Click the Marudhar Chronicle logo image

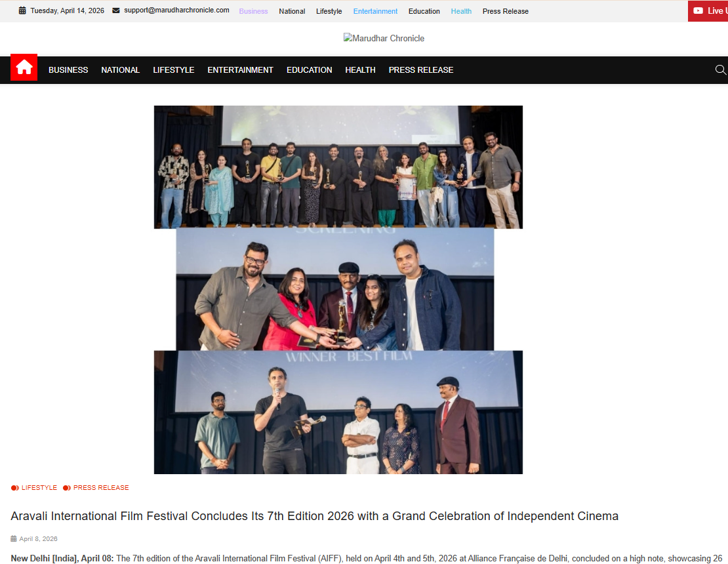[x=384, y=39]
